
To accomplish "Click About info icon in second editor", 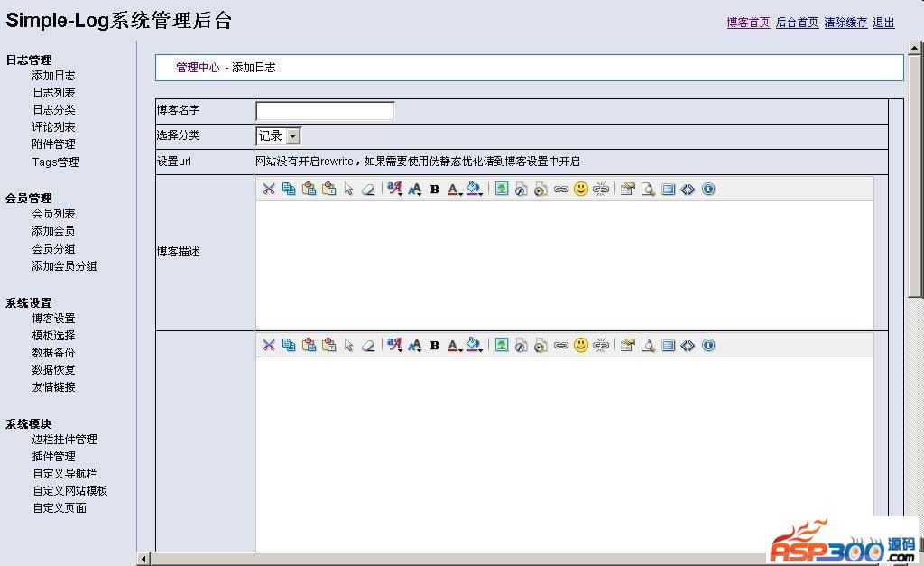I will [x=708, y=345].
